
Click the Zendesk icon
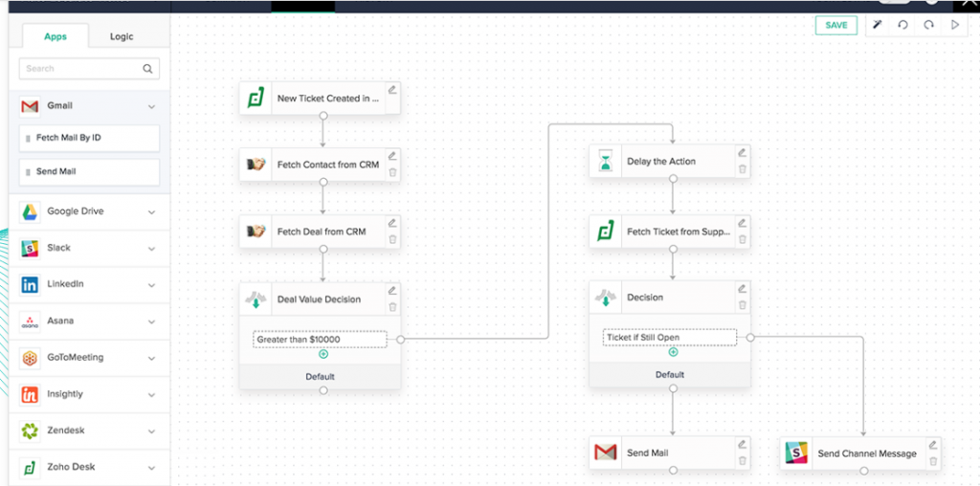[x=30, y=431]
